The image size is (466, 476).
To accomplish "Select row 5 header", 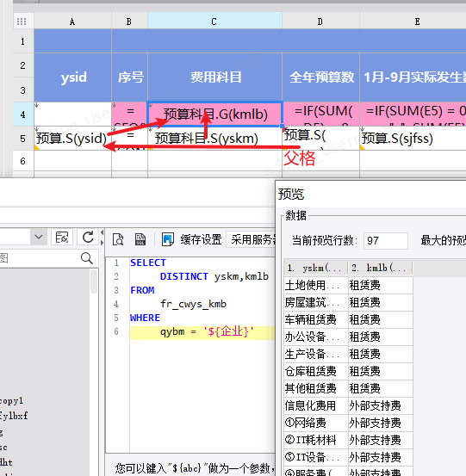I will coord(23,139).
